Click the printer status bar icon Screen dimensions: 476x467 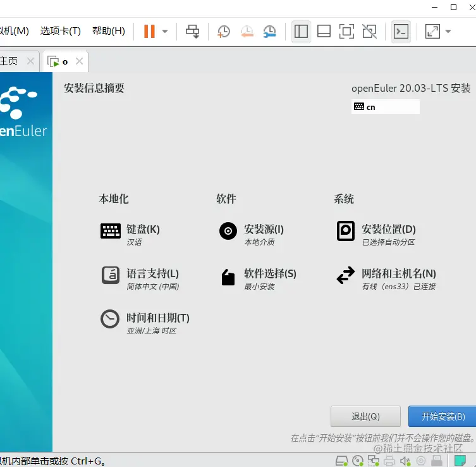pyautogui.click(x=389, y=461)
